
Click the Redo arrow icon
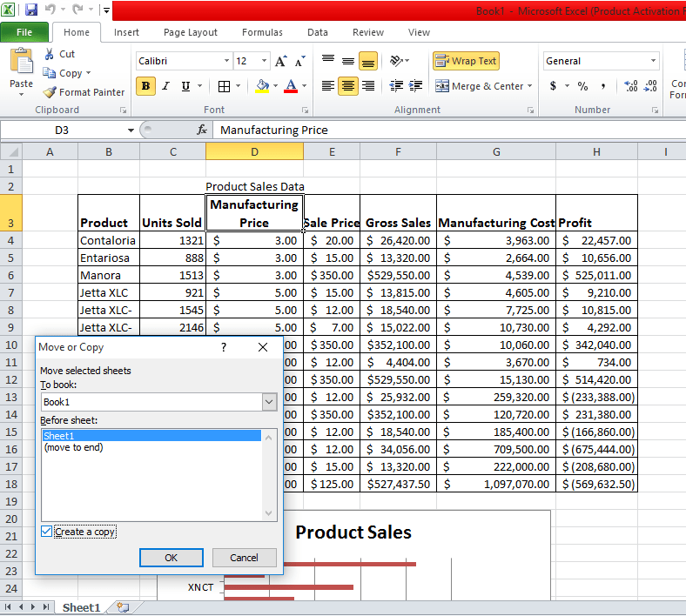click(77, 10)
